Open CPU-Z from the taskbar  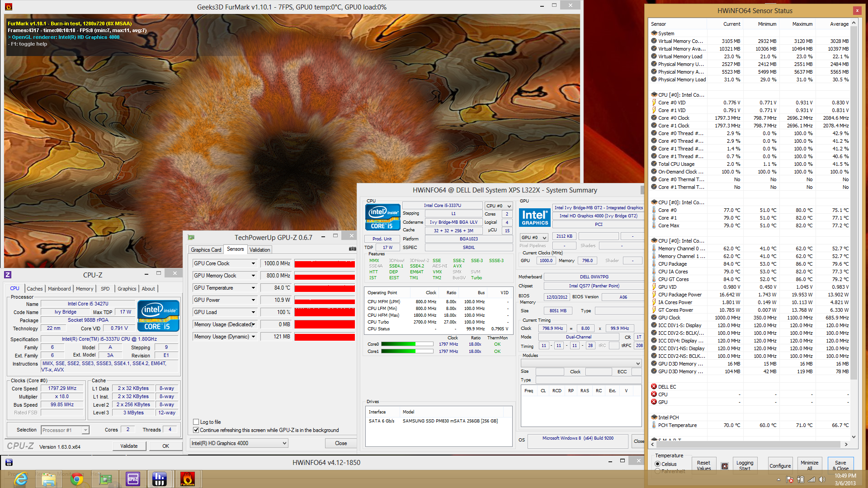click(x=133, y=479)
